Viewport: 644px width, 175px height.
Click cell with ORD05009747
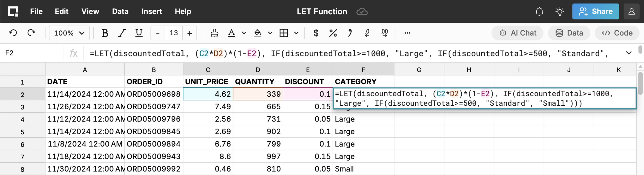154,107
